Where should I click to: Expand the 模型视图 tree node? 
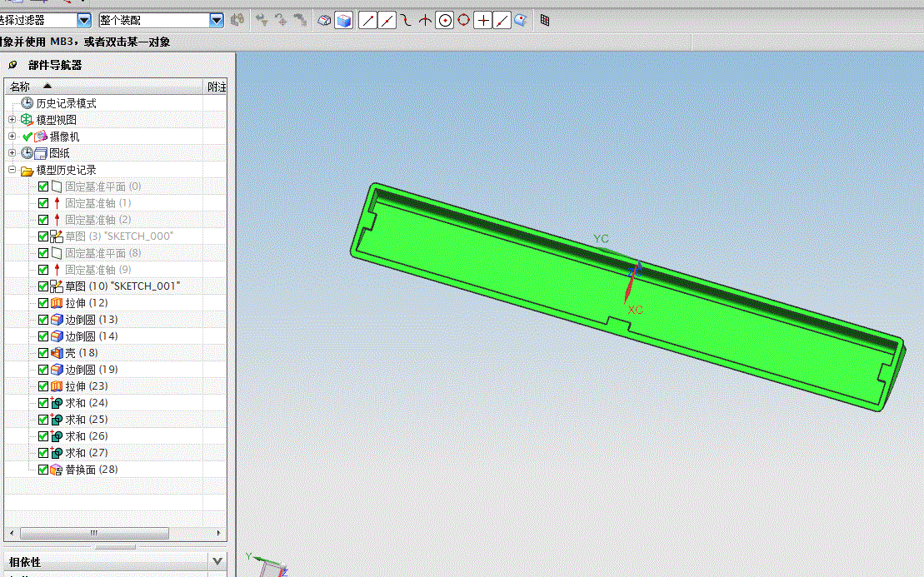12,120
